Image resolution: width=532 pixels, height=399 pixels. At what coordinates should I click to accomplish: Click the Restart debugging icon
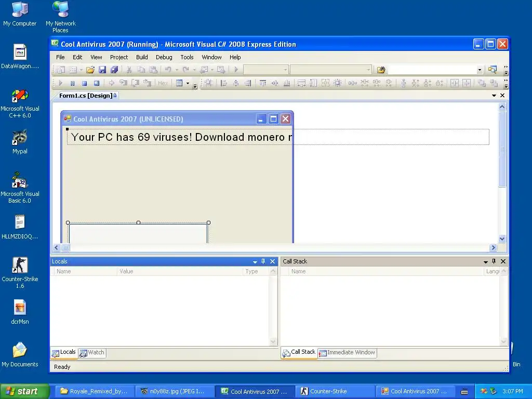coord(97,83)
